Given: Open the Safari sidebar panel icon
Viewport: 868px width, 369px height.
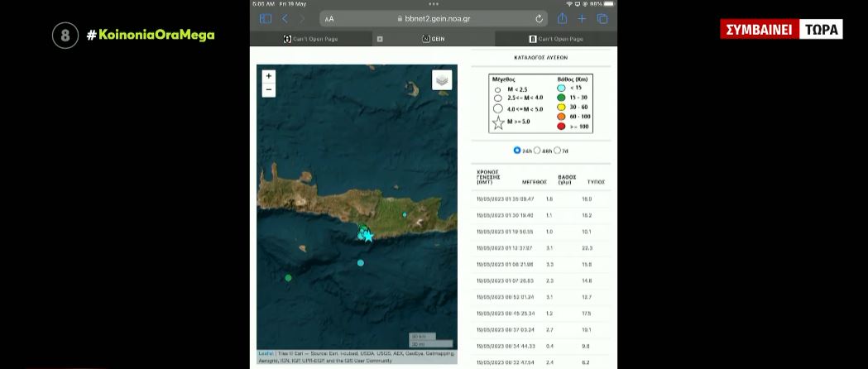Looking at the screenshot, I should tap(266, 19).
